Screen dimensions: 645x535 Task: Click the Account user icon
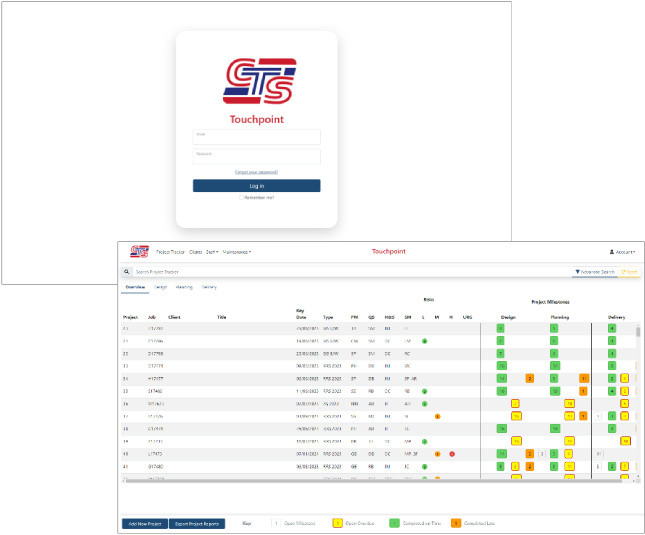pos(612,252)
